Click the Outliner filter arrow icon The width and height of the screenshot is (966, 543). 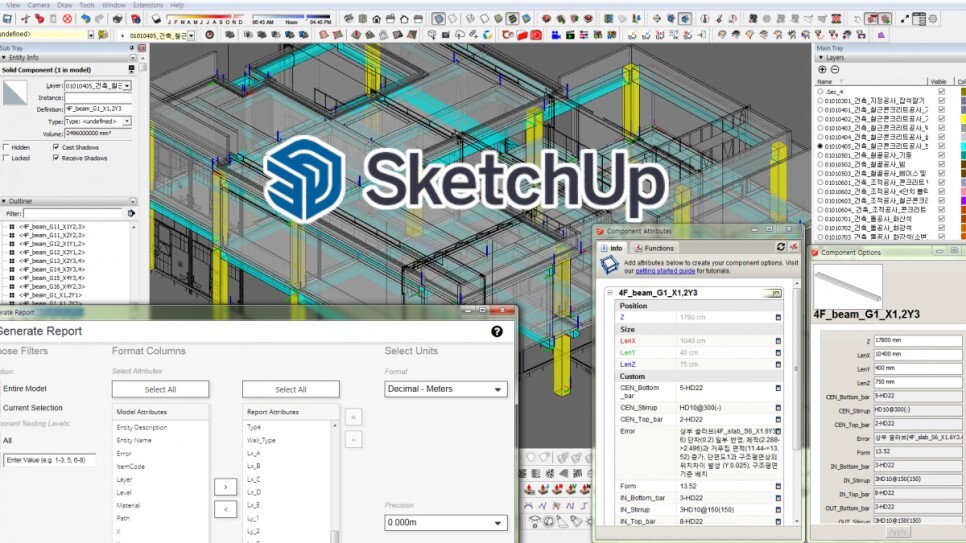[x=131, y=213]
